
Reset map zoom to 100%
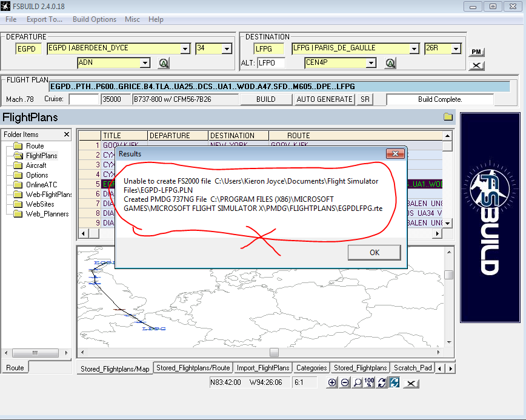point(369,383)
